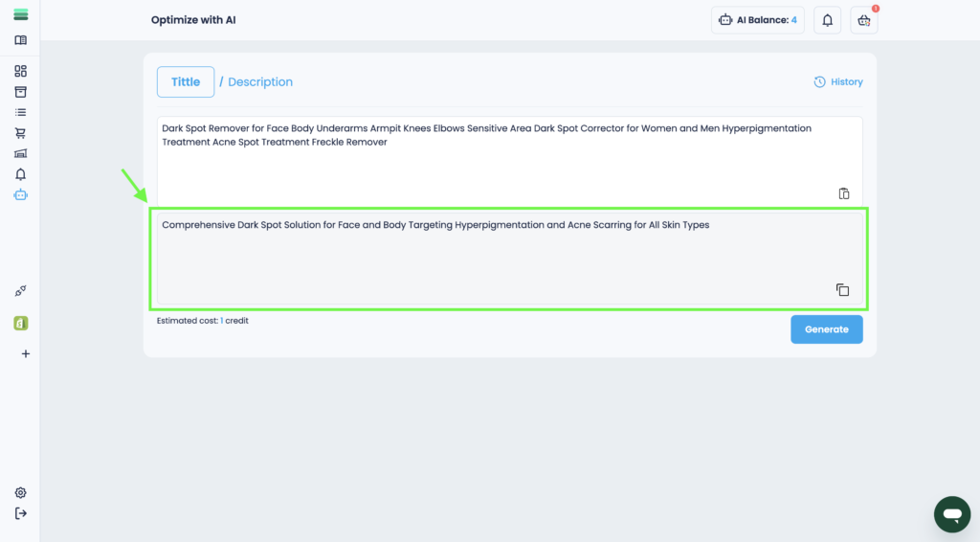Viewport: 980px width, 542px height.
Task: Select the Tittle tab
Action: tap(186, 82)
